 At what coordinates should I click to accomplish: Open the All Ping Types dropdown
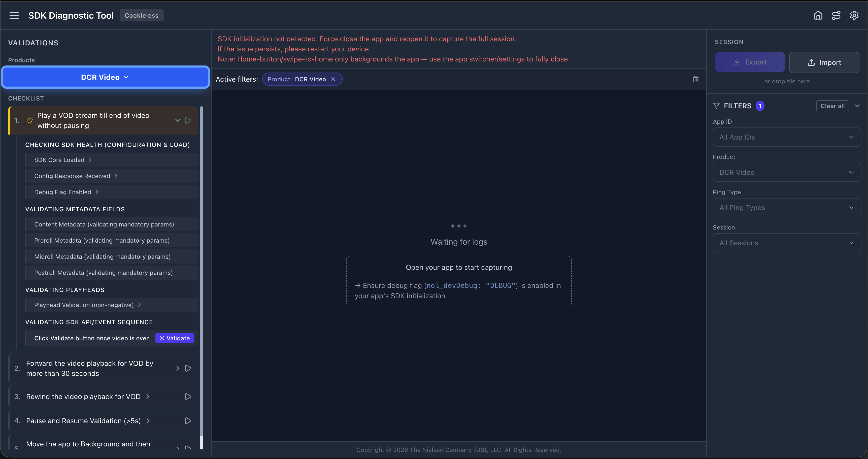tap(786, 207)
